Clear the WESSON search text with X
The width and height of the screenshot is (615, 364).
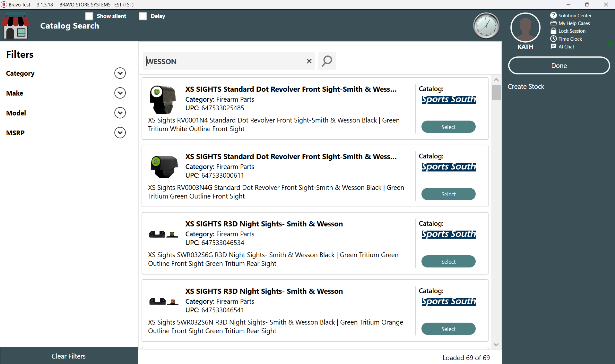[x=309, y=61]
